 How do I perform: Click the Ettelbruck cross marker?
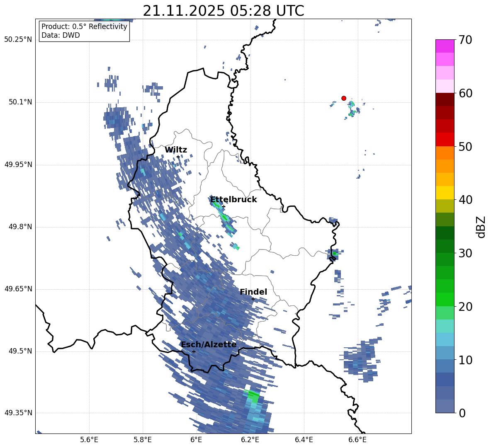point(224,206)
